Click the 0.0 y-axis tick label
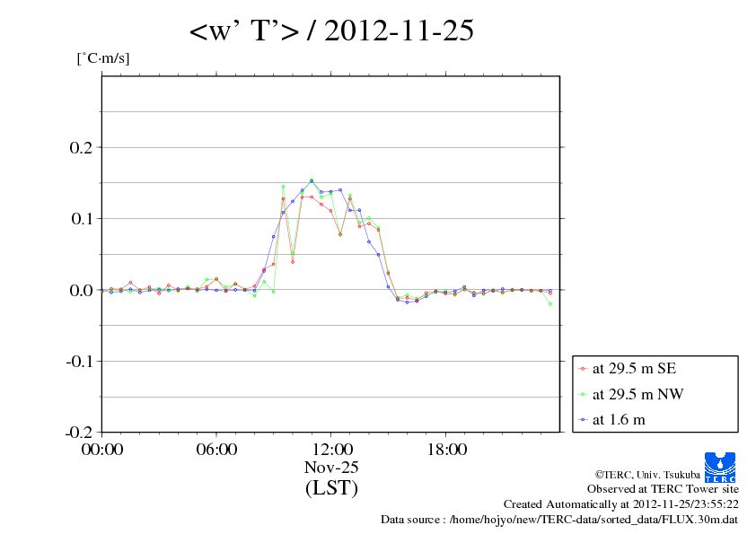The image size is (756, 534). click(x=83, y=290)
